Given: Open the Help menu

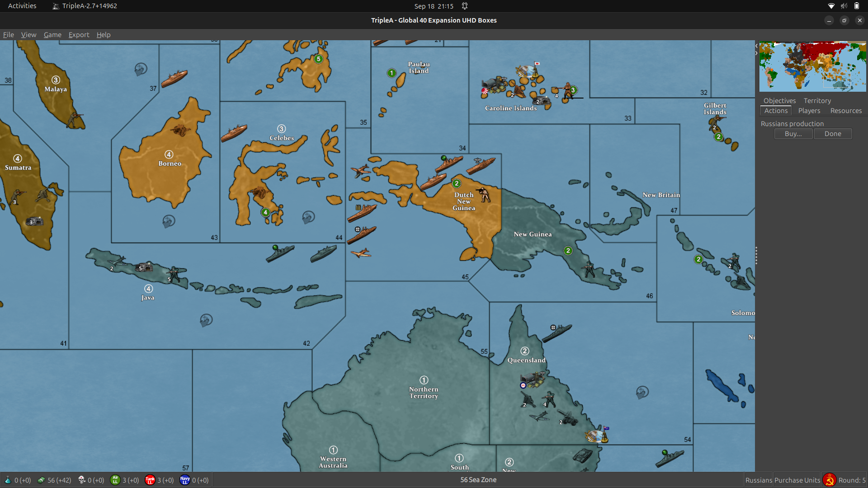Looking at the screenshot, I should pyautogui.click(x=104, y=35).
